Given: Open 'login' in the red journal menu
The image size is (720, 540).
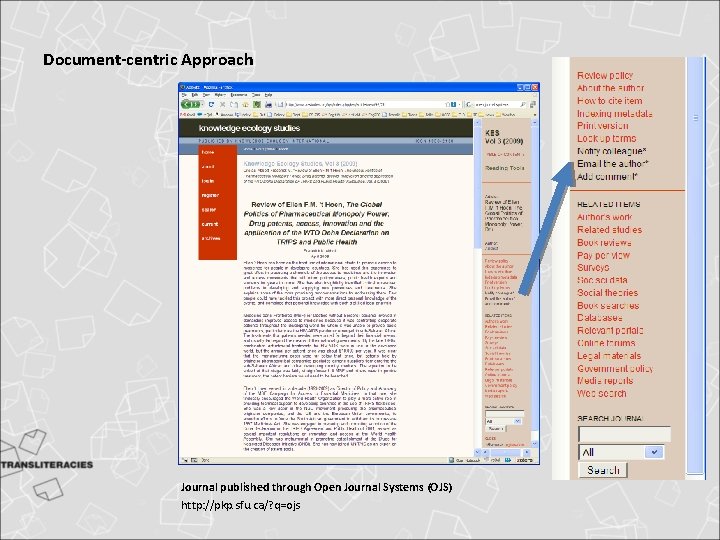Looking at the screenshot, I should pyautogui.click(x=208, y=180).
